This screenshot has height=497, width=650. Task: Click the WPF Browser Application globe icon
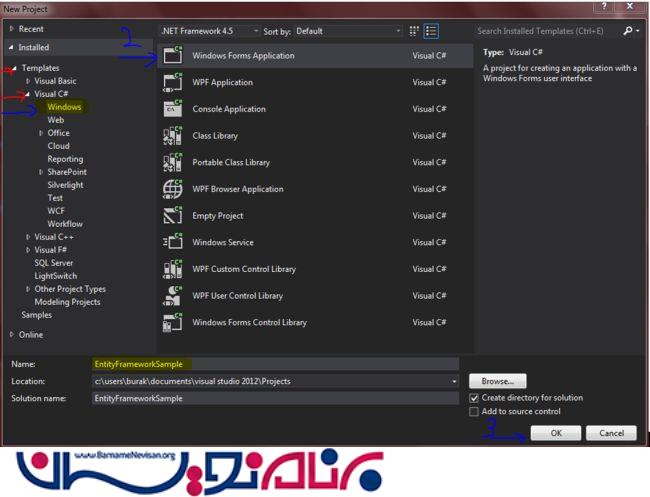click(x=173, y=189)
